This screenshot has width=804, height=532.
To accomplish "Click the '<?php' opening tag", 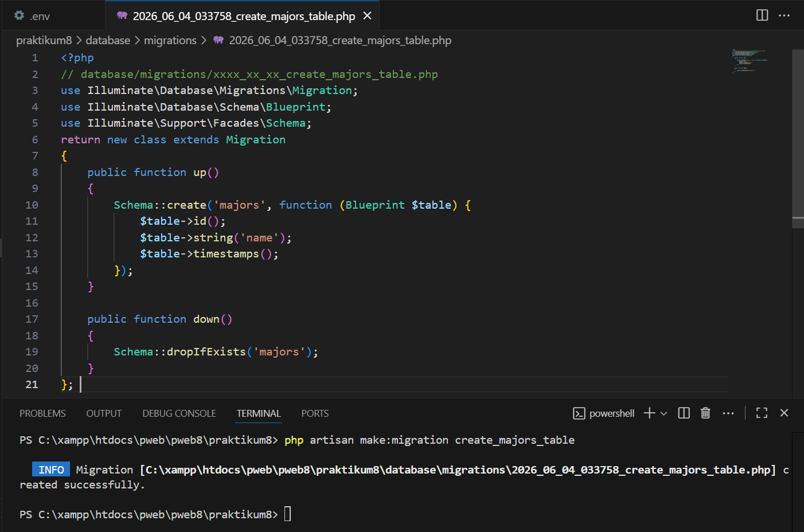I will [77, 57].
